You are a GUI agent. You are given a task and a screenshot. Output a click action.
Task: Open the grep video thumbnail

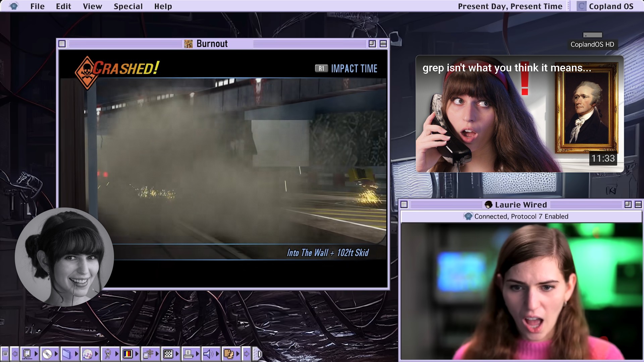520,114
